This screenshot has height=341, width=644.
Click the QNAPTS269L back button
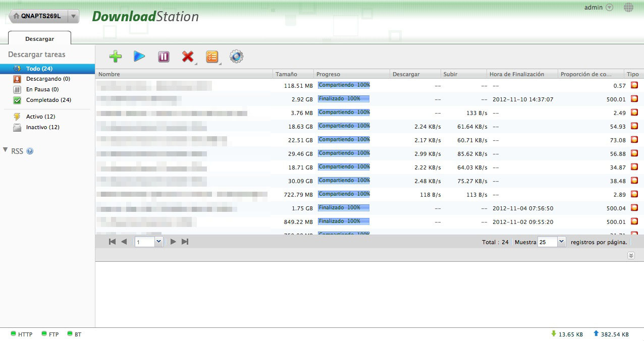[38, 16]
